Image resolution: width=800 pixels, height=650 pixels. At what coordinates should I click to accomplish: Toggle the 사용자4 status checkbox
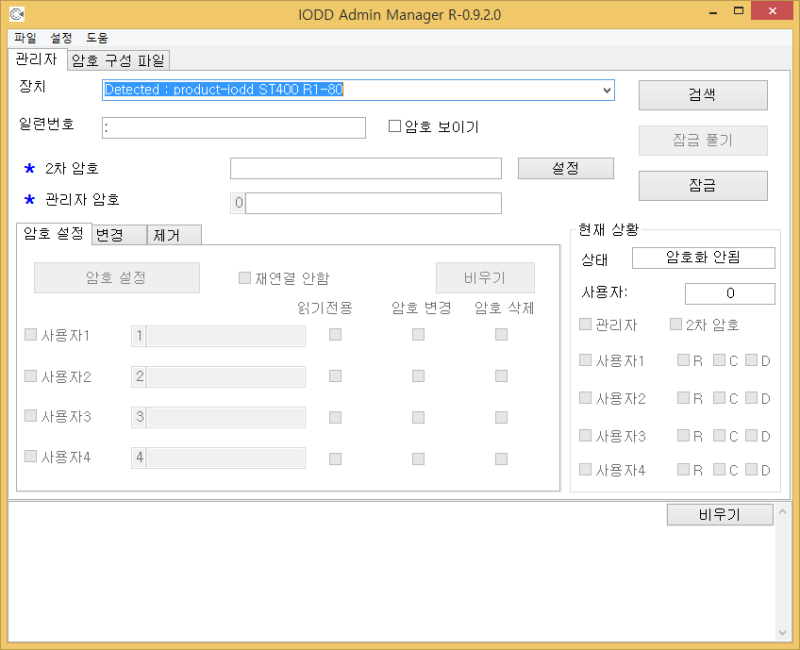tap(585, 469)
